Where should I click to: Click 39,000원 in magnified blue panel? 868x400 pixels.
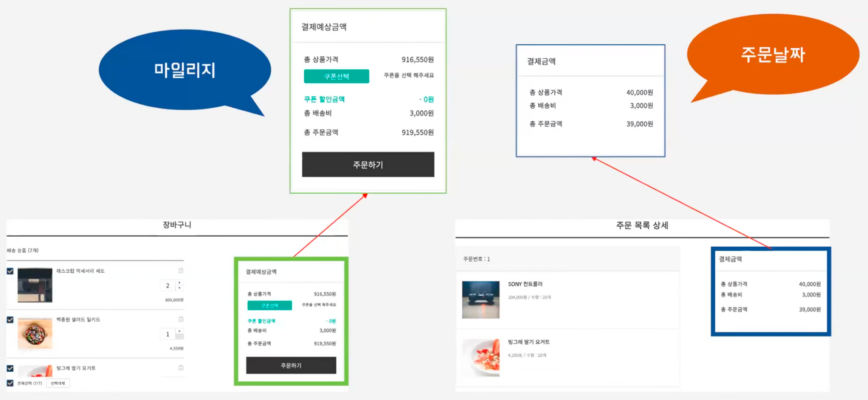pos(639,124)
